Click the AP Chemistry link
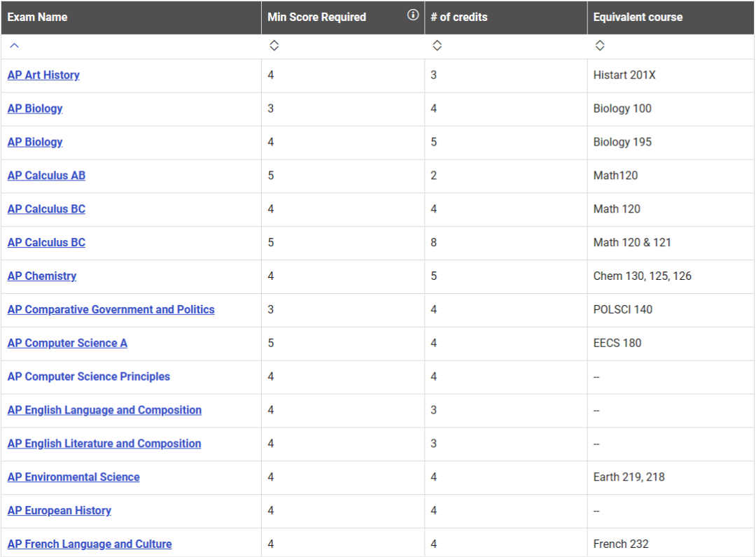The height and width of the screenshot is (557, 756). 42,276
